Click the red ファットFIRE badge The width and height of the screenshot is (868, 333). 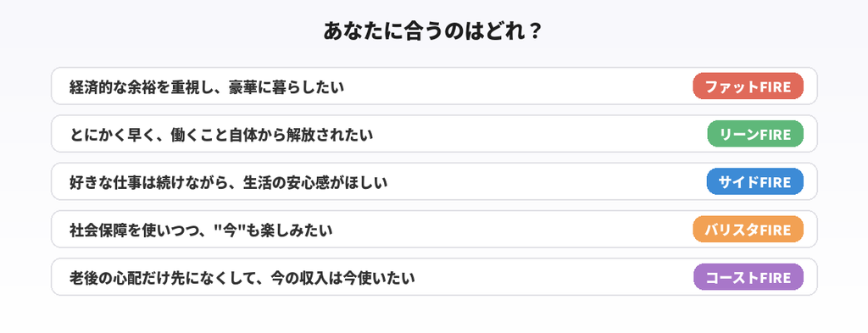point(748,86)
